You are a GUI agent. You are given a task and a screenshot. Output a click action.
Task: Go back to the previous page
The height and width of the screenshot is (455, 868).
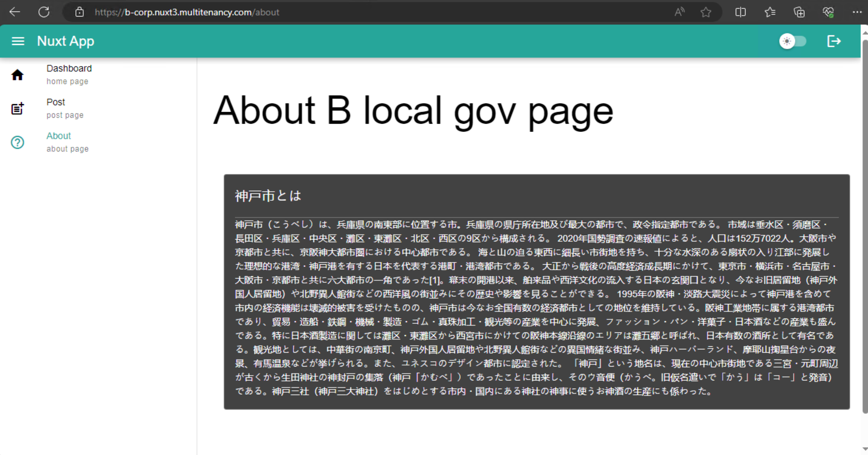point(15,12)
